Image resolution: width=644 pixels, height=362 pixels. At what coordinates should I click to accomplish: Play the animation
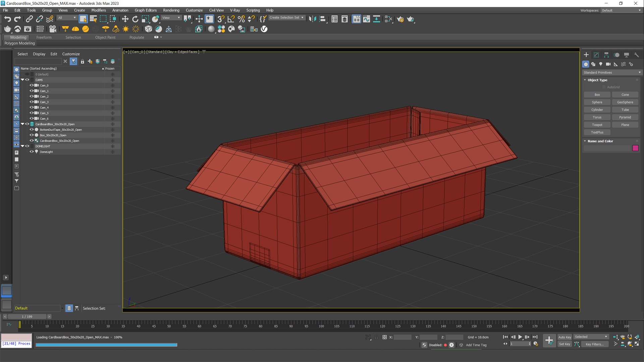[x=520, y=337]
